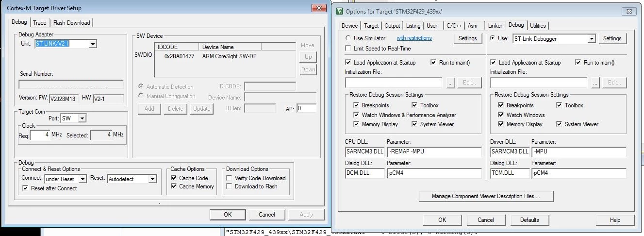Click the browse button beside left Initialization File
Viewport: 644px width, 236px height.
(451, 83)
